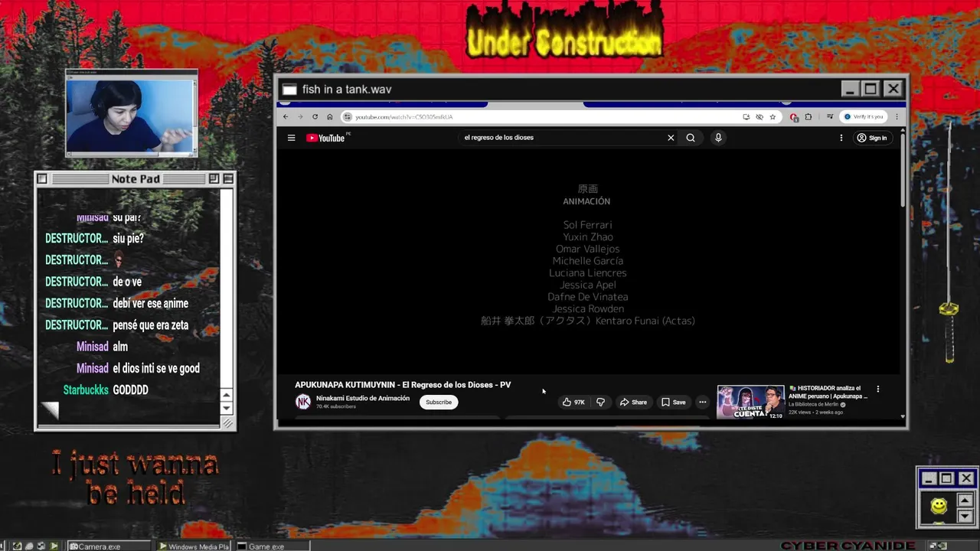This screenshot has width=980, height=551.
Task: Go back in the browser
Action: click(286, 117)
